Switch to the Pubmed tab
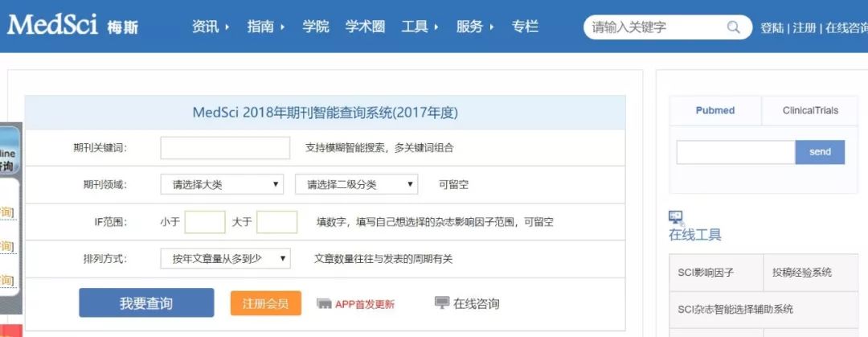The image size is (868, 337). [x=715, y=111]
